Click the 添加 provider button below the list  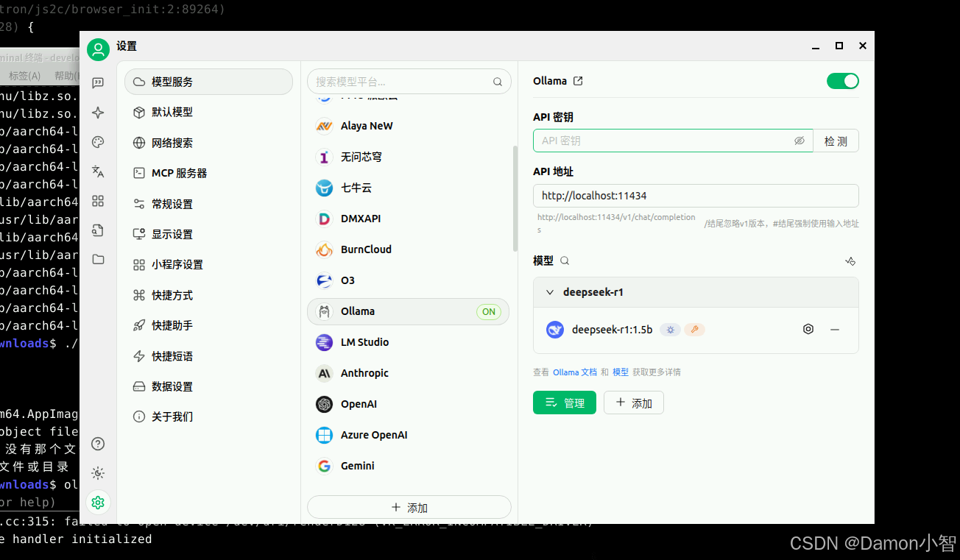pyautogui.click(x=409, y=508)
